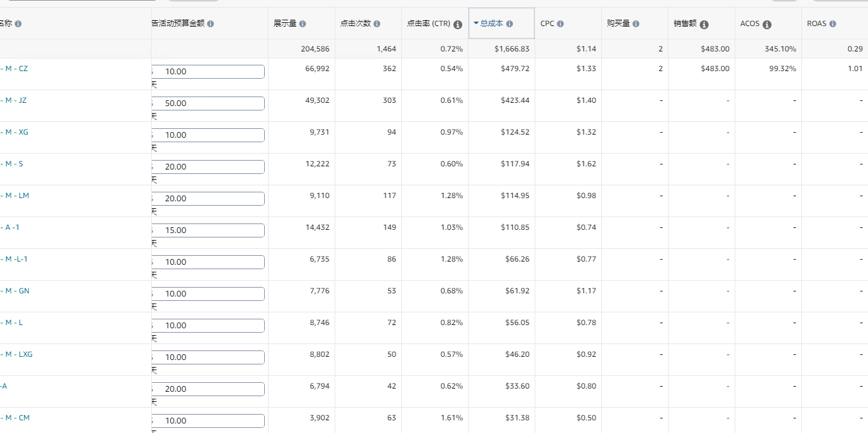
Task: Click info icon next to 购买量 header
Action: 636,24
